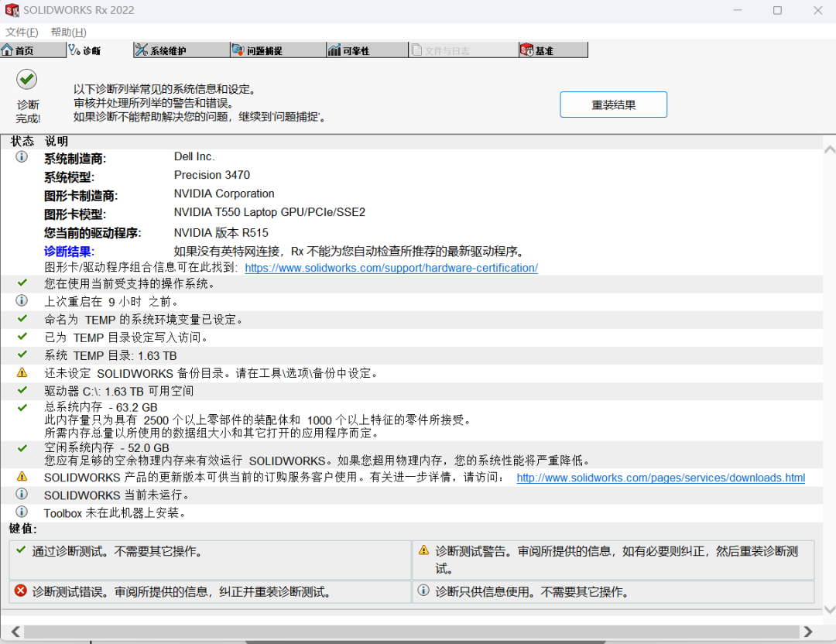Go to the 问题捕捉 tab
Screen dimensions: 836x644
coord(278,50)
